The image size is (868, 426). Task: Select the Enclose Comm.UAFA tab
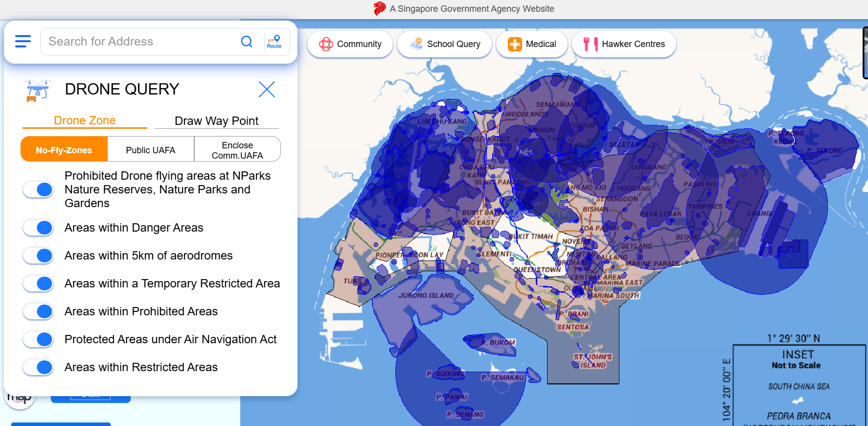237,150
